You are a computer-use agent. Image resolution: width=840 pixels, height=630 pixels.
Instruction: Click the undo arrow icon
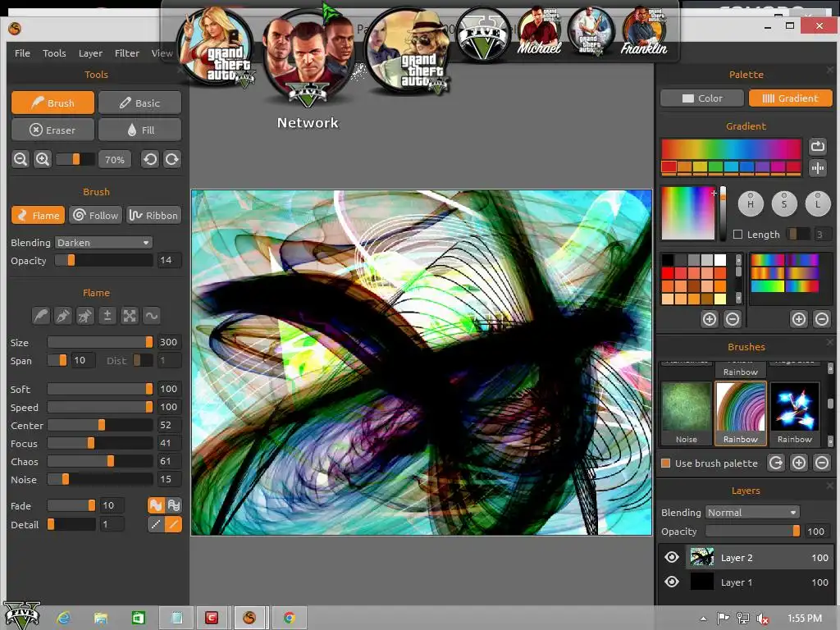click(x=150, y=159)
